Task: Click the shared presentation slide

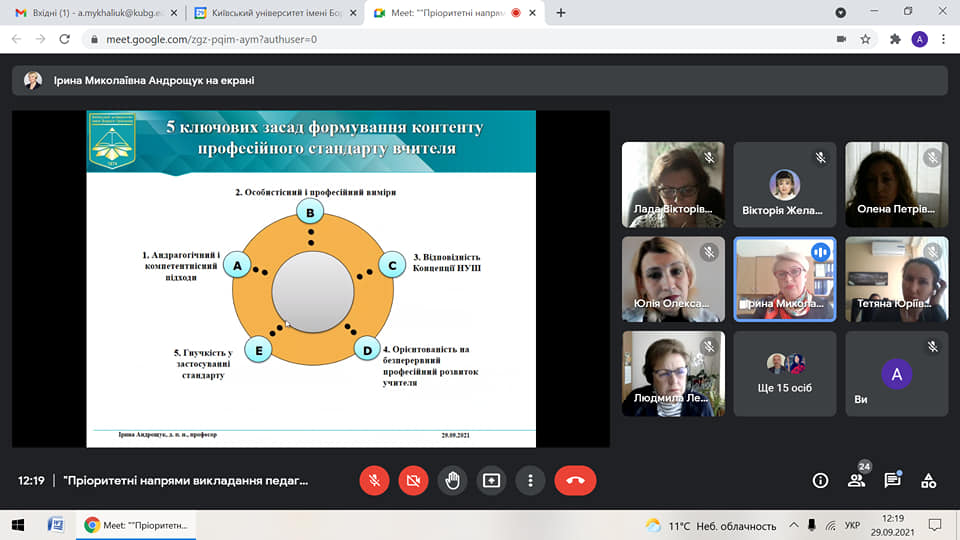Action: [x=311, y=278]
